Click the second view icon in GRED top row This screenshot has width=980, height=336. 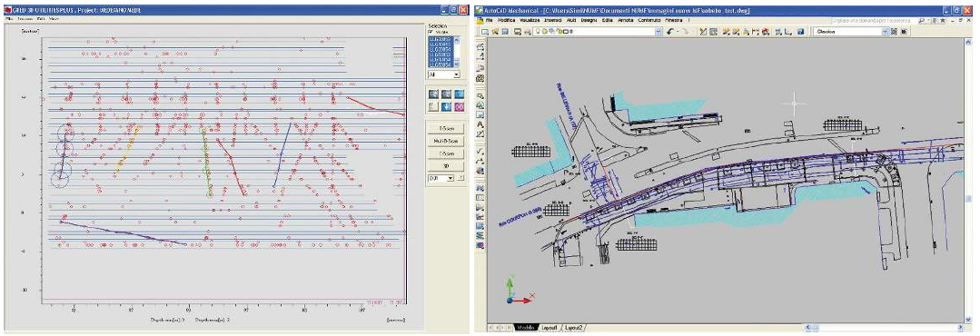tap(446, 94)
